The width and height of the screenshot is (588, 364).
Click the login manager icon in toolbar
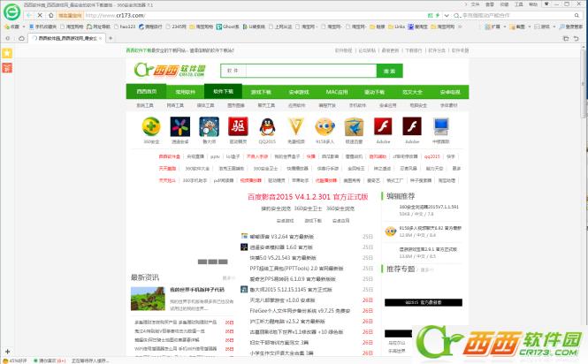[561, 27]
